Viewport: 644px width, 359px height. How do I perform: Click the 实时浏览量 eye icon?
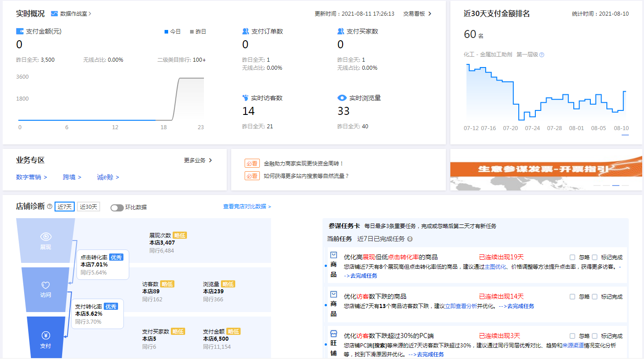340,97
